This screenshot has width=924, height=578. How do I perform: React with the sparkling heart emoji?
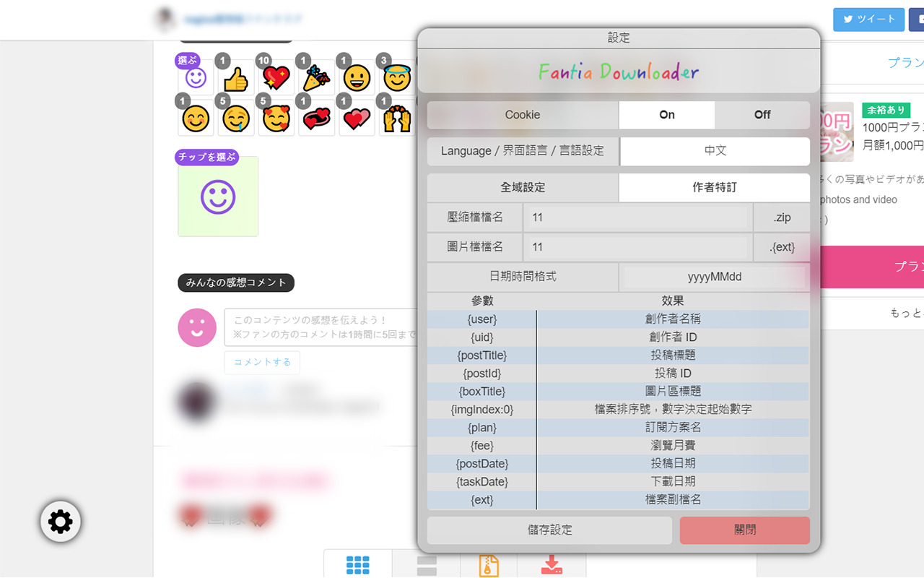point(276,77)
